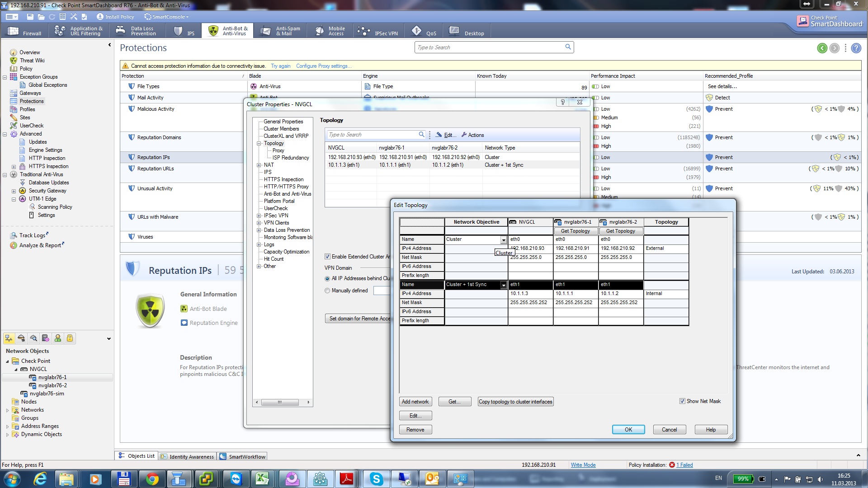Viewport: 868px width, 488px height.
Task: Switch to the Identity Awareness bottom tab
Action: click(x=188, y=456)
